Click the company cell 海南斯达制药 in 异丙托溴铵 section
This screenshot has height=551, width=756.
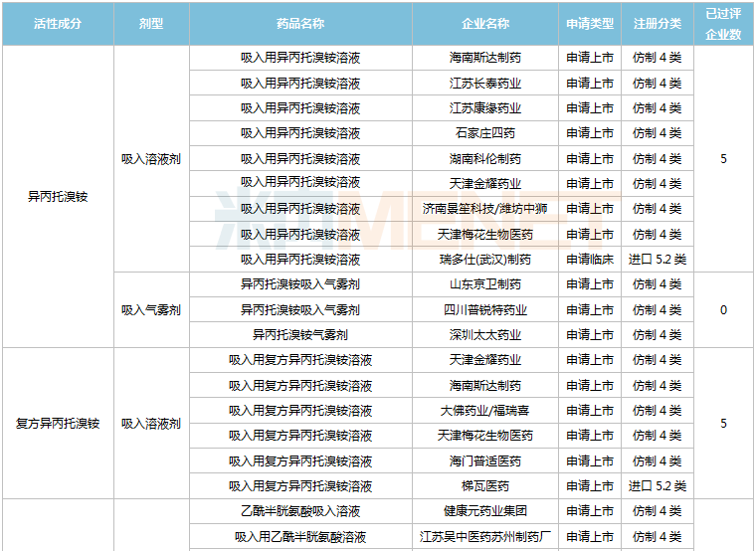click(485, 58)
